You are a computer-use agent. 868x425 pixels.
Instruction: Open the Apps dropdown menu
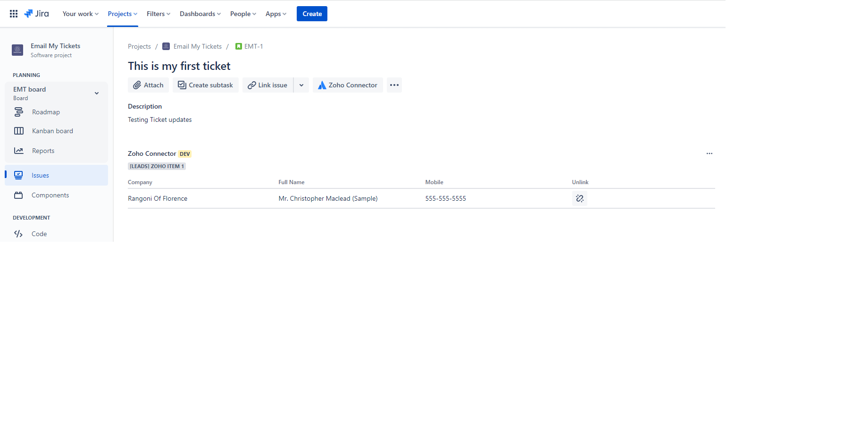pyautogui.click(x=276, y=14)
